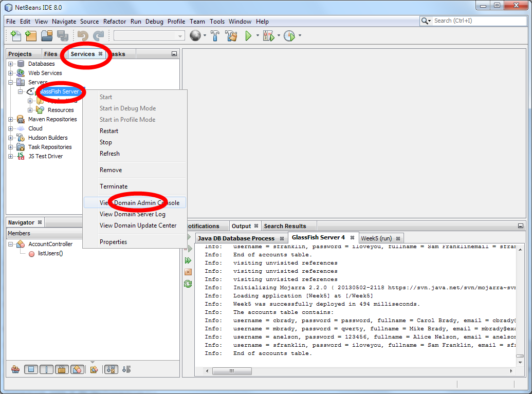
Task: Toggle the Show Static Members filter
Action: point(46,369)
